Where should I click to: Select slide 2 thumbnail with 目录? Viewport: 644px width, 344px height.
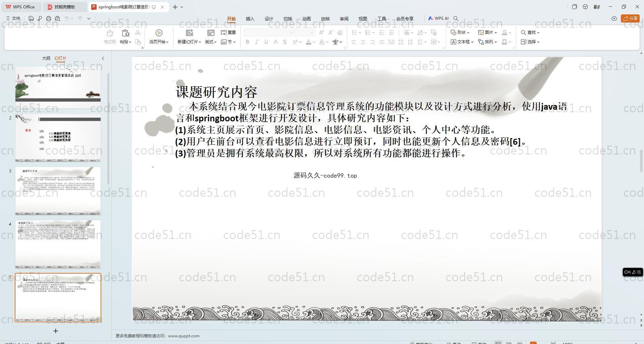[58, 138]
